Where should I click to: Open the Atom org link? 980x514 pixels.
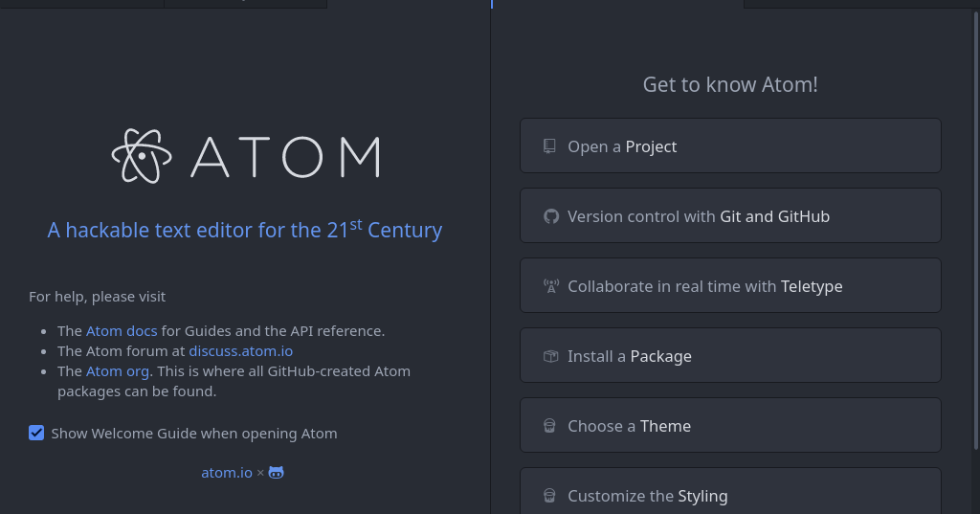118,371
